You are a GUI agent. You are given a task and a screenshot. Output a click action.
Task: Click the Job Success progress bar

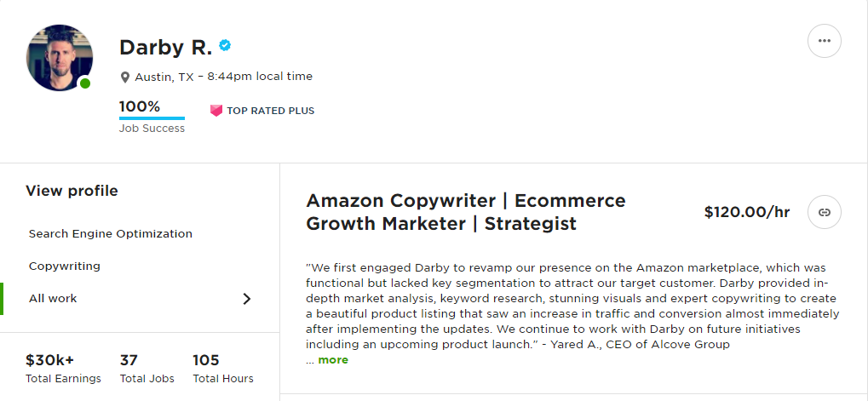(x=152, y=117)
